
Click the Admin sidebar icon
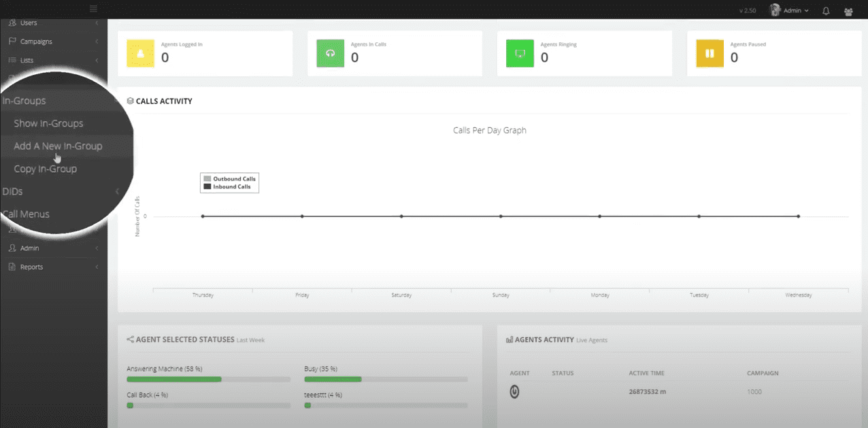click(12, 248)
